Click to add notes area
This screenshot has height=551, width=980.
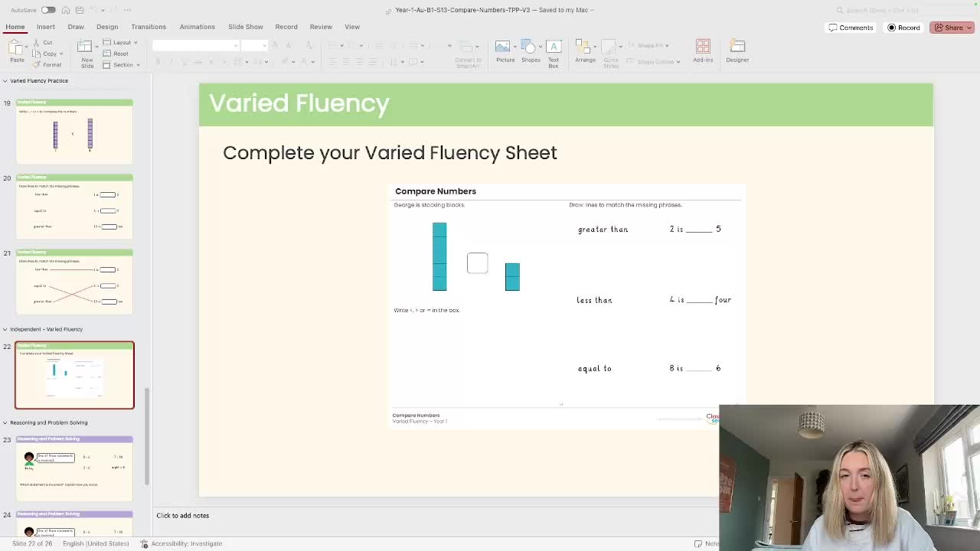[182, 516]
